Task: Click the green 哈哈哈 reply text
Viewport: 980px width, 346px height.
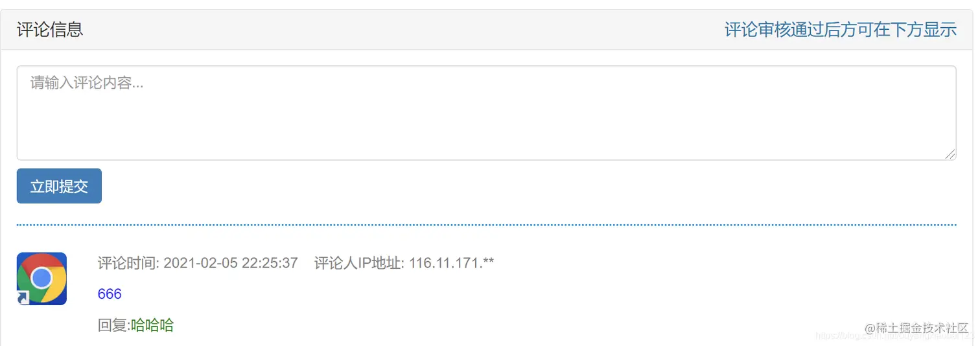Action: tap(152, 325)
